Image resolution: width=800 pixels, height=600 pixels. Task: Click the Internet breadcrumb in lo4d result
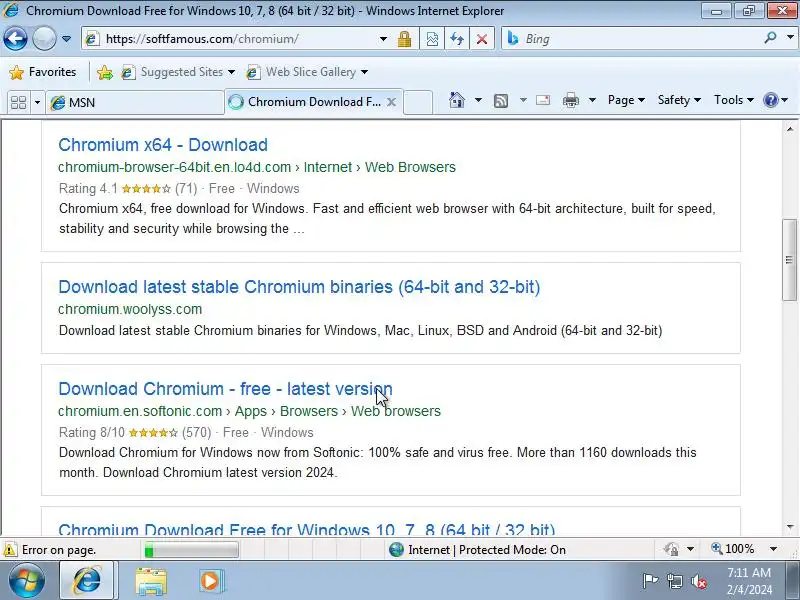click(x=328, y=167)
